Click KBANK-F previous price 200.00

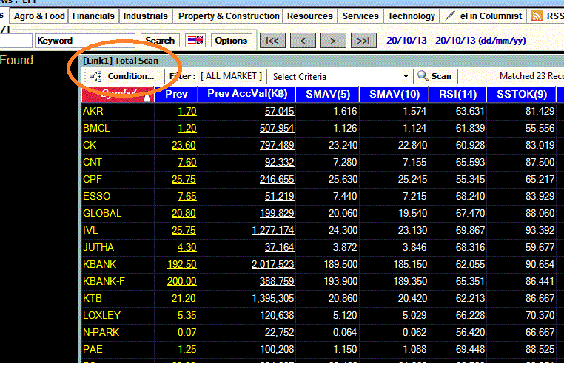coord(181,281)
